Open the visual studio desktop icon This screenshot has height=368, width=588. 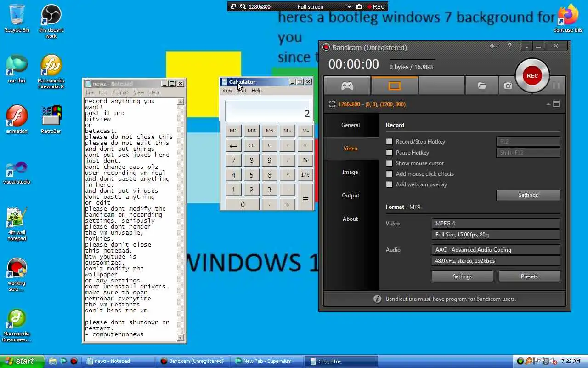[x=17, y=172]
